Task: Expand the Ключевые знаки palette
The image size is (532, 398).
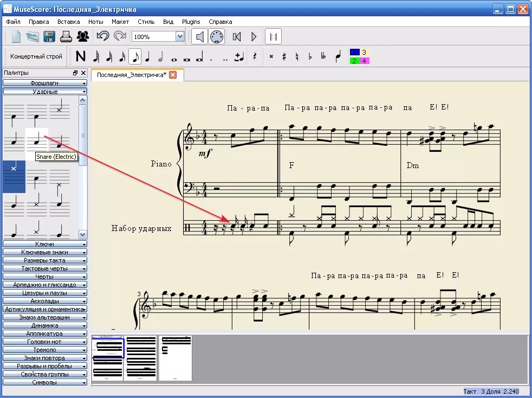Action: coord(45,252)
